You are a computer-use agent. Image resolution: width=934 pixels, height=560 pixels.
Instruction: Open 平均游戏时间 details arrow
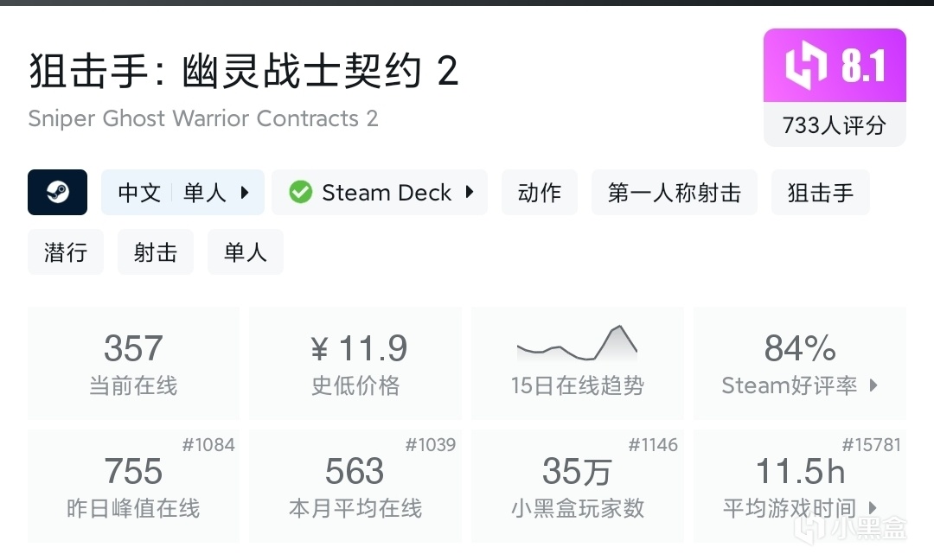873,508
